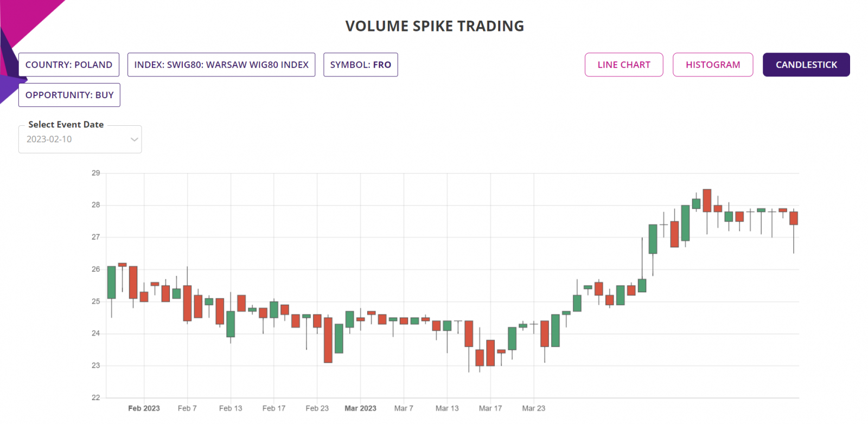Click the 25 y-axis value
The height and width of the screenshot is (424, 868).
click(96, 301)
